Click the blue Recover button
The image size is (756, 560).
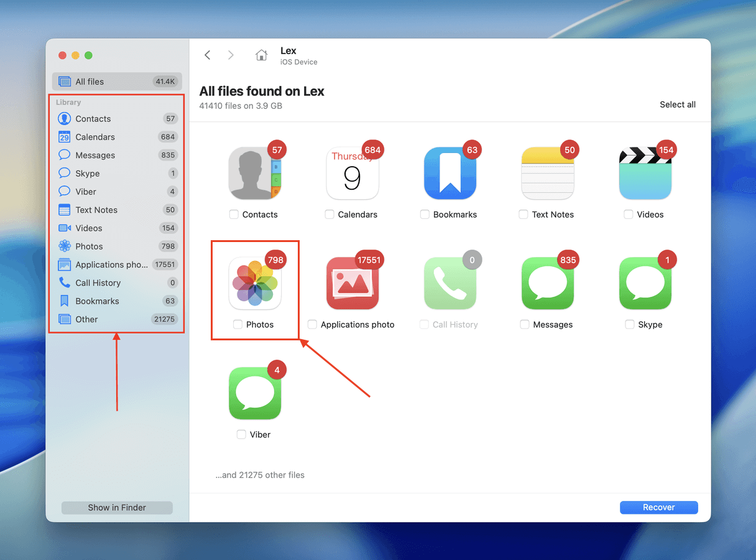click(658, 508)
